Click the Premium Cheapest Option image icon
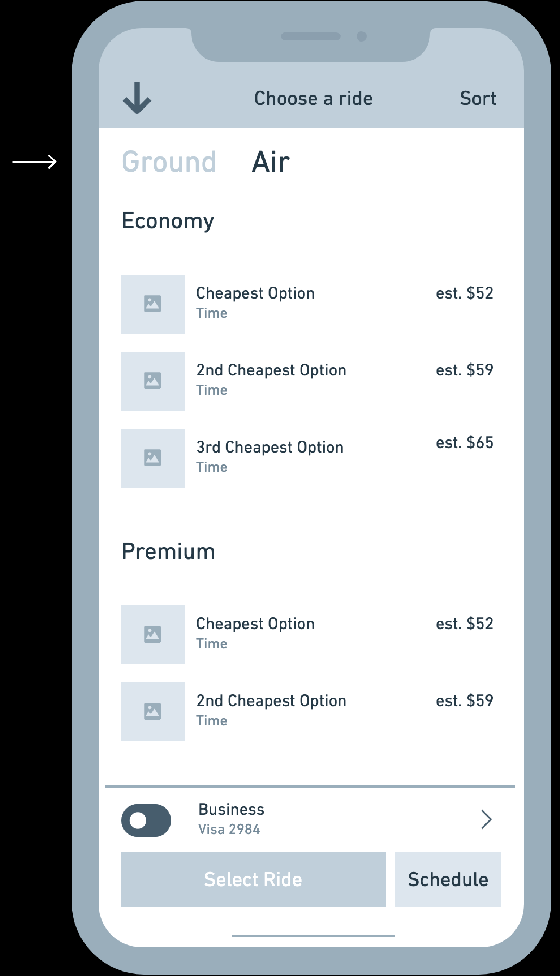Image resolution: width=560 pixels, height=976 pixels. pyautogui.click(x=153, y=635)
